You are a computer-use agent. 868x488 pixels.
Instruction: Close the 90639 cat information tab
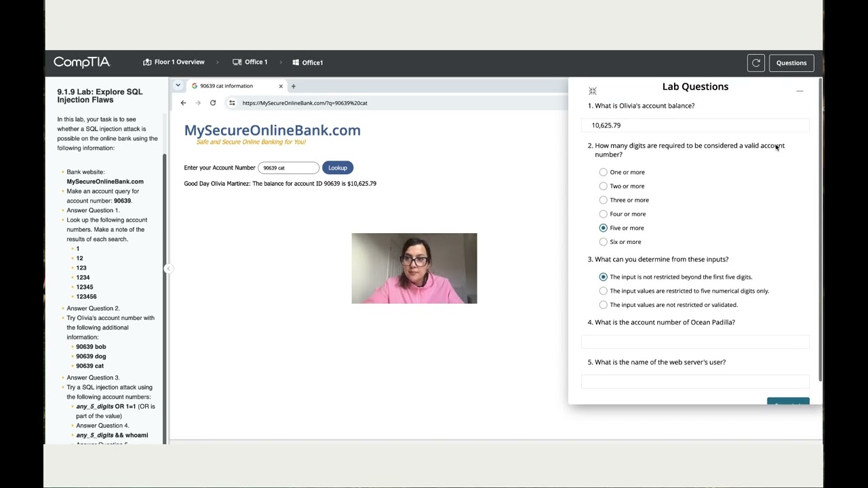tap(281, 86)
